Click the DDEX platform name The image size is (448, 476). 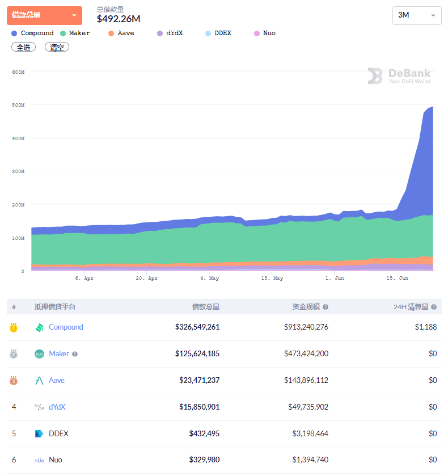point(59,433)
